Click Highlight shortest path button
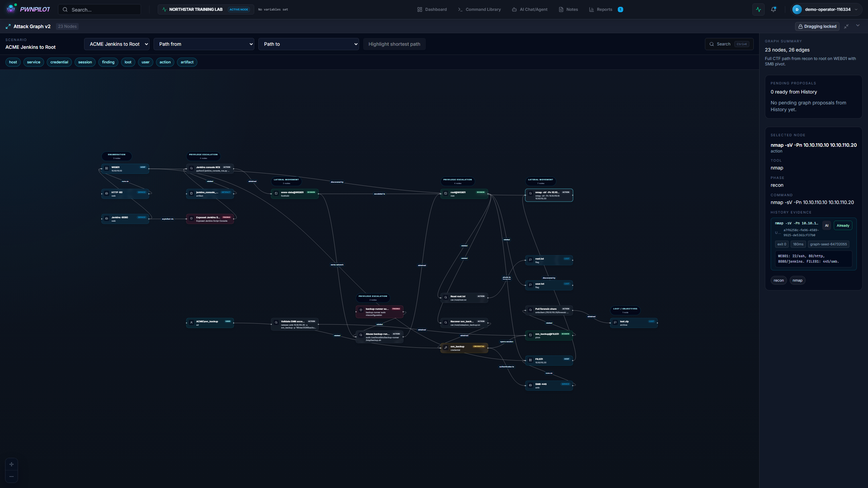 (394, 44)
